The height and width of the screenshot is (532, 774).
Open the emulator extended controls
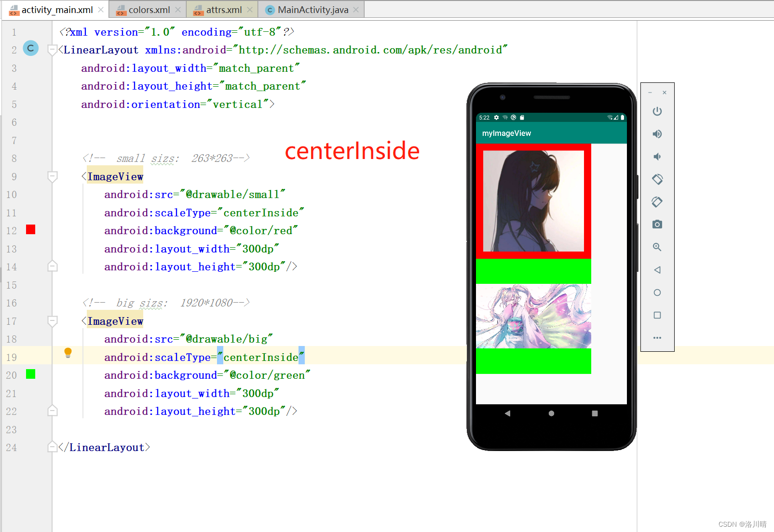(x=657, y=338)
